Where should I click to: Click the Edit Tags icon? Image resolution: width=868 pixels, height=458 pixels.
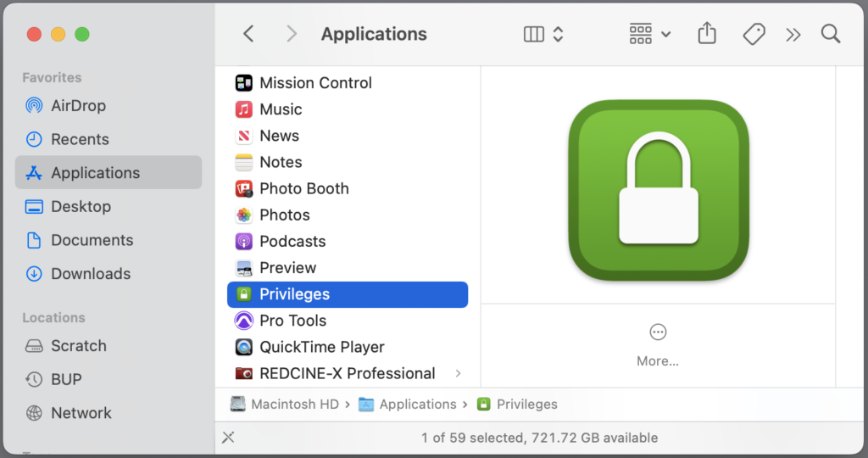point(754,34)
